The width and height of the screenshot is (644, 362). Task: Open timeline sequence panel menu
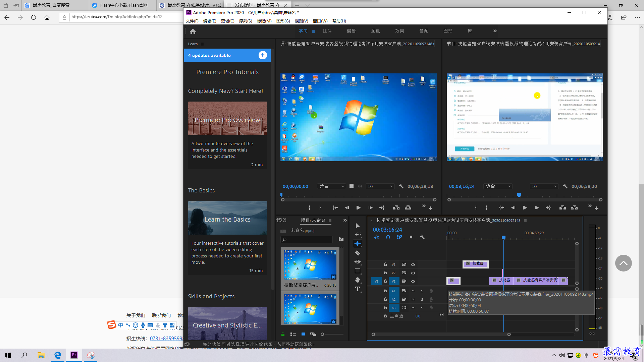(525, 221)
